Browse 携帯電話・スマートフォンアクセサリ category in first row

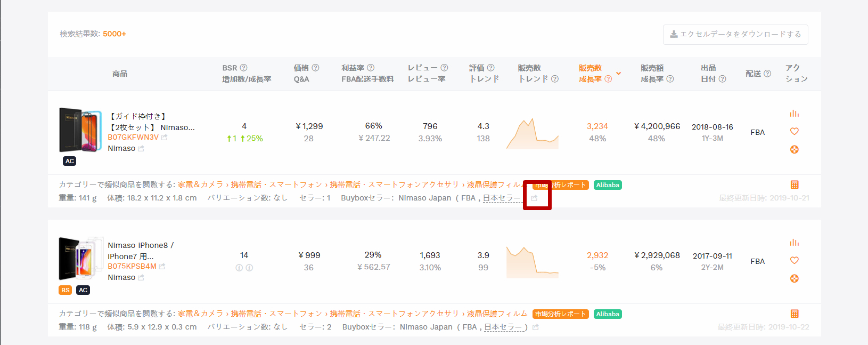[x=394, y=184]
